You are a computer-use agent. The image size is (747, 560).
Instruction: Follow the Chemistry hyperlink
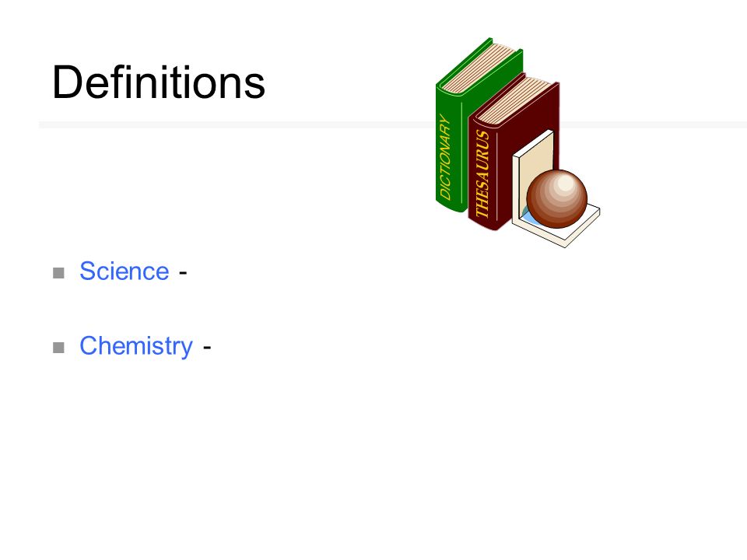pos(135,346)
